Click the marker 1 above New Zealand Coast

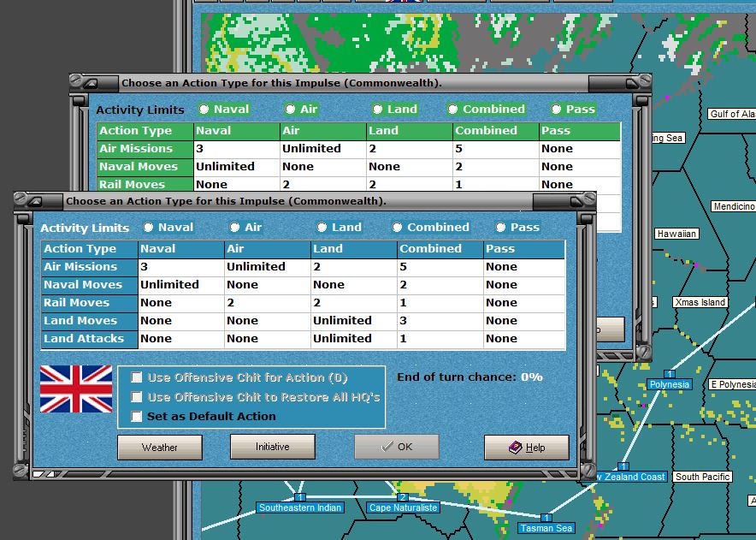click(623, 466)
